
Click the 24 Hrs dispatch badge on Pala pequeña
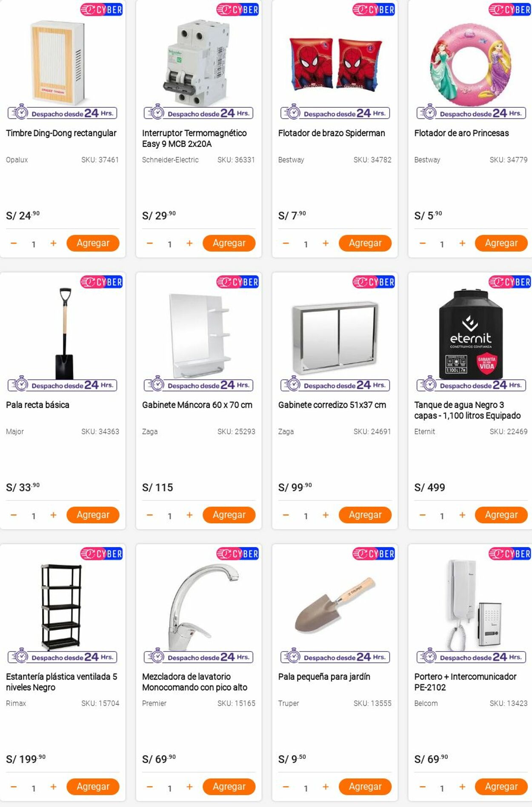pos(335,657)
